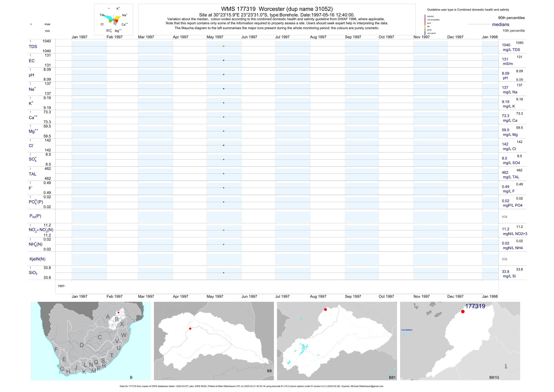Click the pH row label
Screen dimensions: 554x392
[31, 75]
